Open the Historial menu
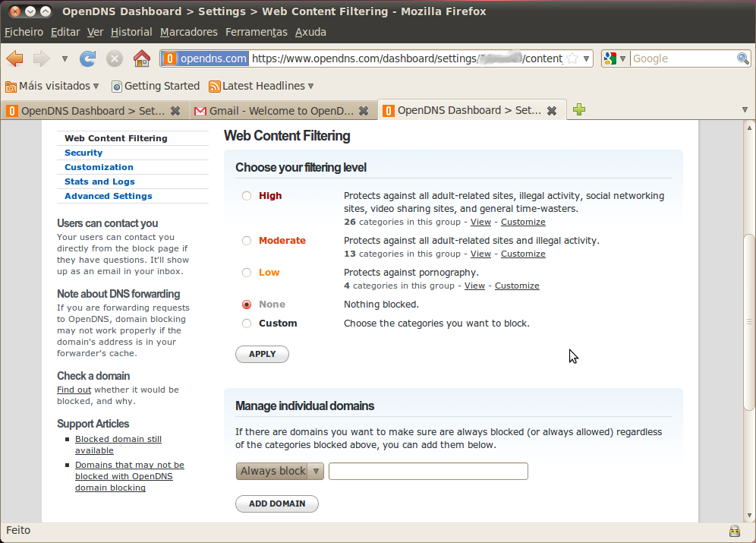The image size is (756, 543). pyautogui.click(x=131, y=32)
